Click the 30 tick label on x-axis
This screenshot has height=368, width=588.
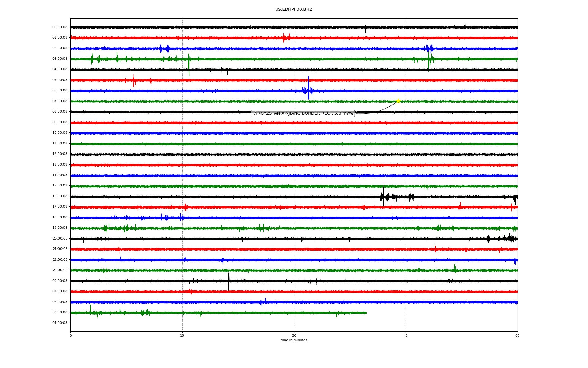294,336
